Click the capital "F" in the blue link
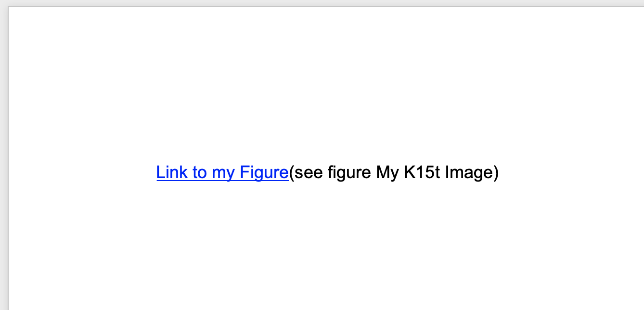644x310 pixels. click(244, 172)
